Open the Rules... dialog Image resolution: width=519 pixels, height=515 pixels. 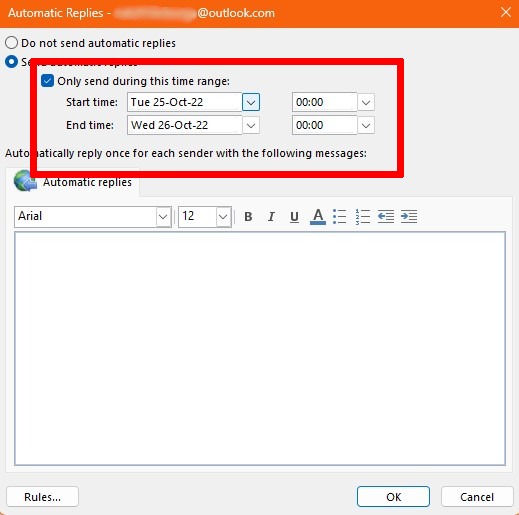pos(42,497)
